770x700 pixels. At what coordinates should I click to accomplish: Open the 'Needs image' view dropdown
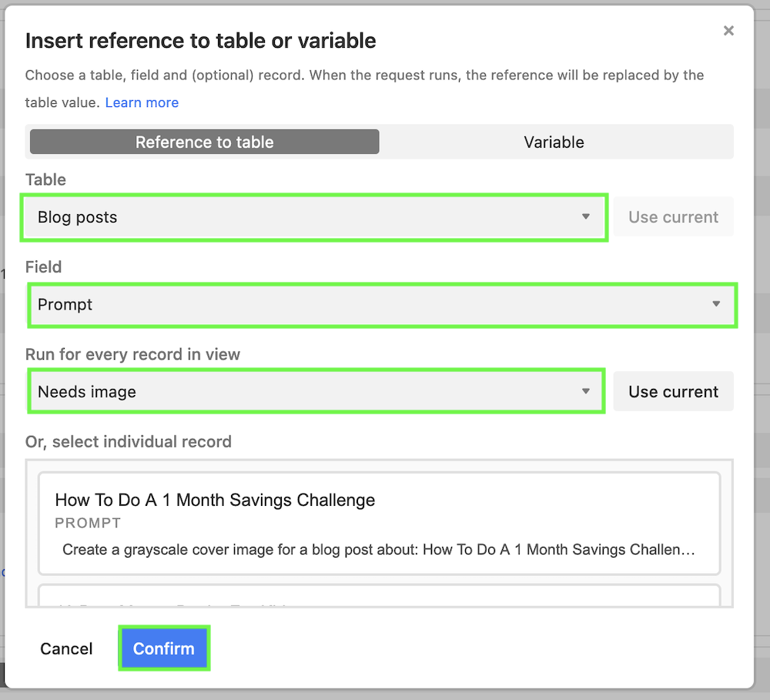tap(308, 391)
